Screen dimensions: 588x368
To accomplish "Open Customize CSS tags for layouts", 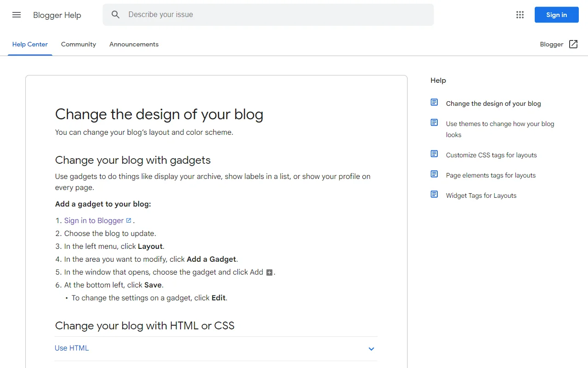I will [492, 155].
